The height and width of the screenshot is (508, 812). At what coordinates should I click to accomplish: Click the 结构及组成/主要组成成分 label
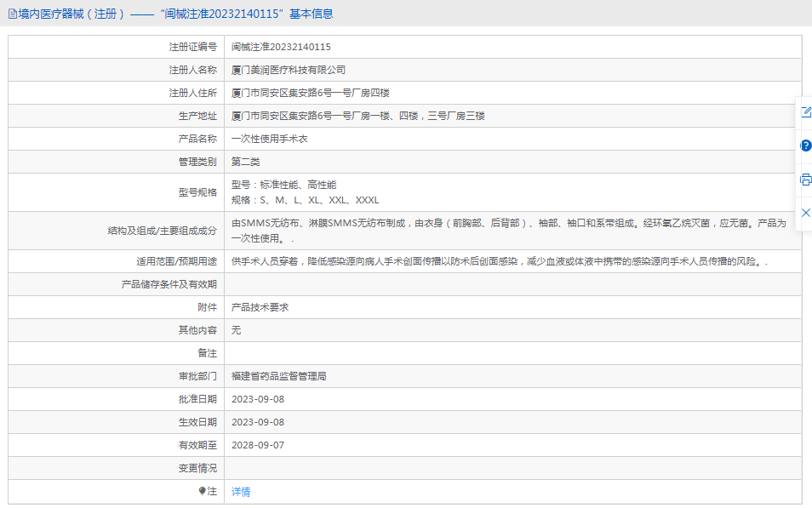(162, 231)
